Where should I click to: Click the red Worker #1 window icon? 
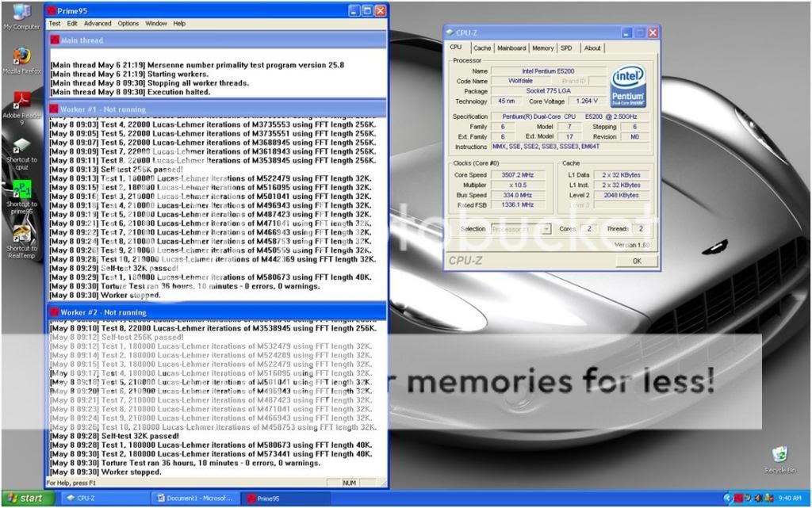(x=54, y=109)
